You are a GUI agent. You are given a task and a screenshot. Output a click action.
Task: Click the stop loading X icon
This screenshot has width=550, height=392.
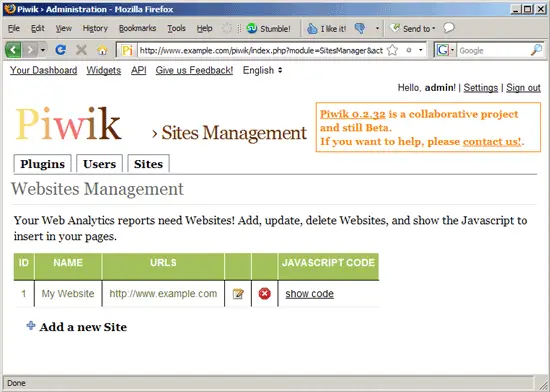81,50
